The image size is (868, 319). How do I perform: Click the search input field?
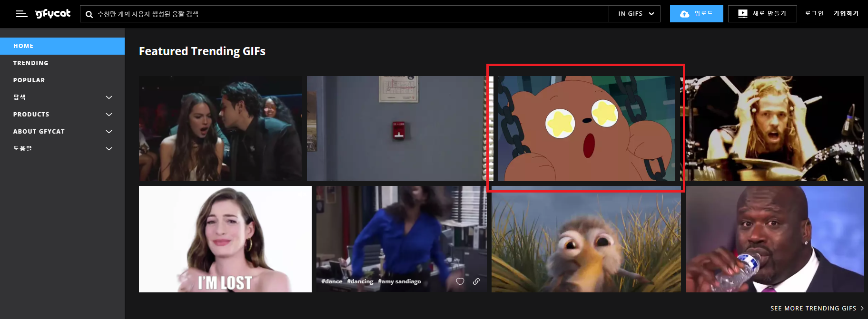coord(345,14)
